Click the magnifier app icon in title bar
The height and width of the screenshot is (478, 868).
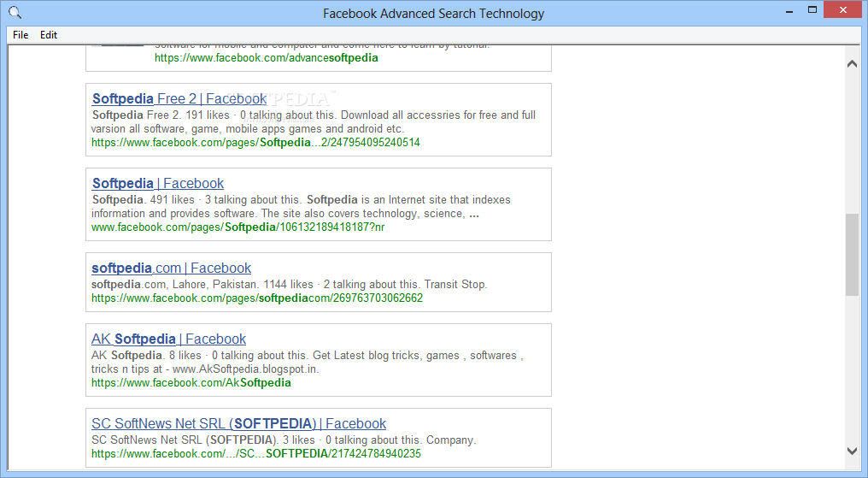[15, 12]
